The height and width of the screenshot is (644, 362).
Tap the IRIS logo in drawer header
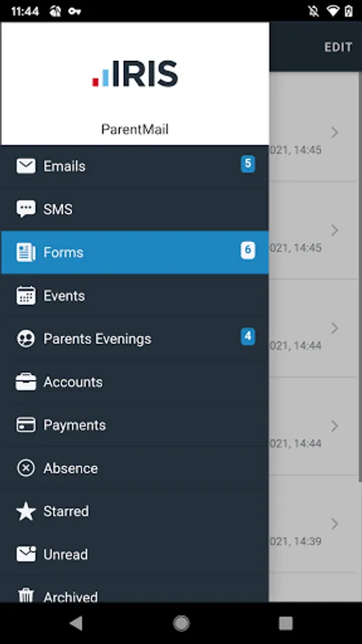[135, 74]
